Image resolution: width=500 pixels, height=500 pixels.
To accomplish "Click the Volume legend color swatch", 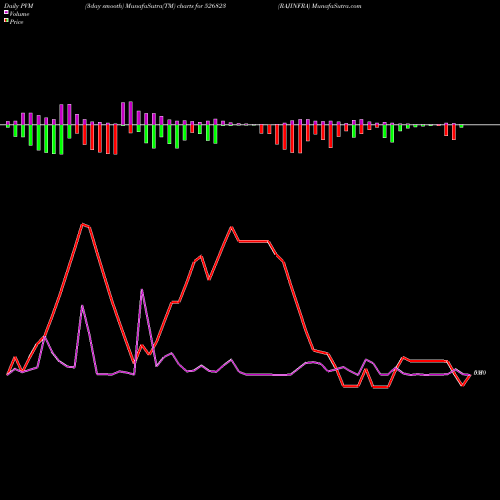I will pyautogui.click(x=6, y=12).
